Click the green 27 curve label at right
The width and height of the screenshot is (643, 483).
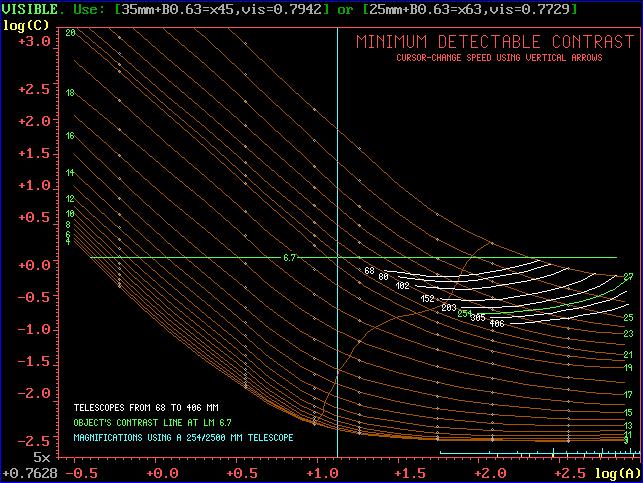pyautogui.click(x=628, y=276)
